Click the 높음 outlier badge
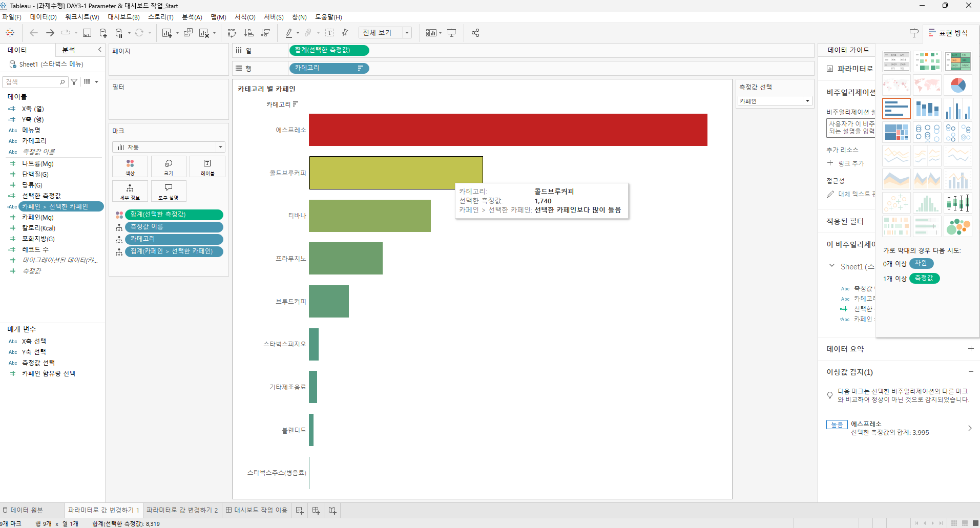Viewport: 980px width, 528px height. tap(837, 425)
